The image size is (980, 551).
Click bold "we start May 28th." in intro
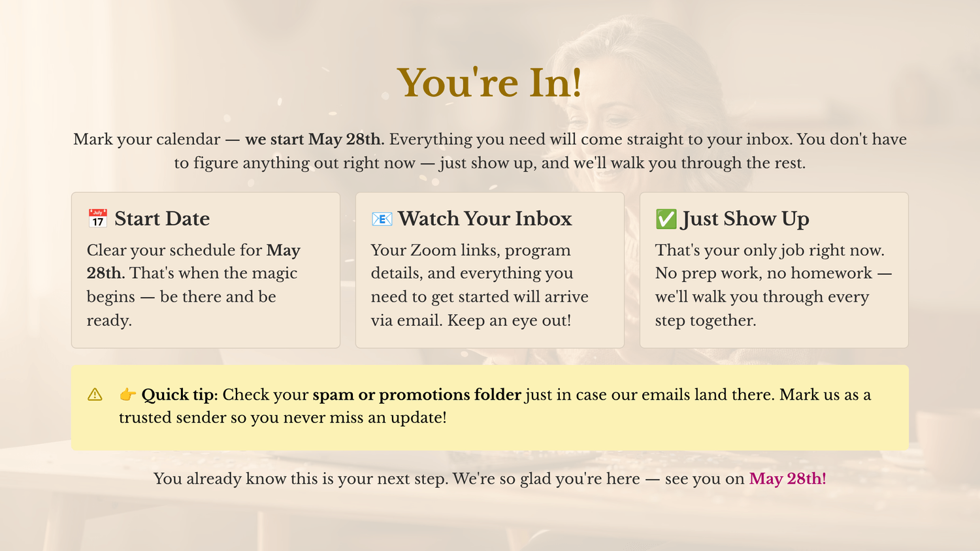click(x=315, y=139)
